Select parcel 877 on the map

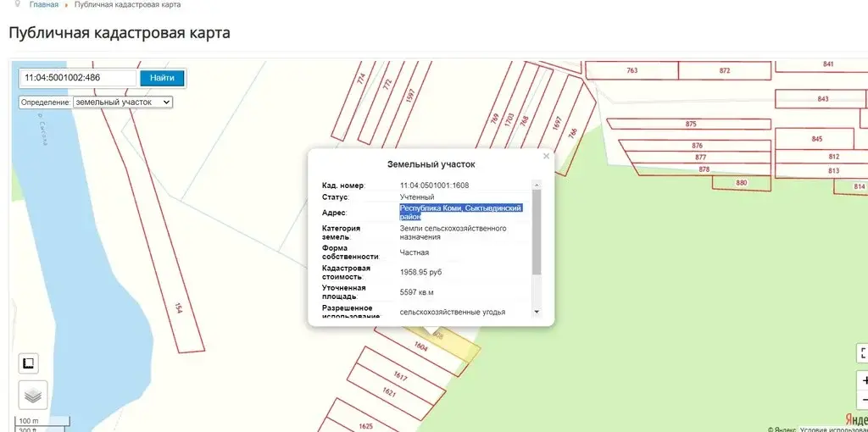tap(701, 158)
